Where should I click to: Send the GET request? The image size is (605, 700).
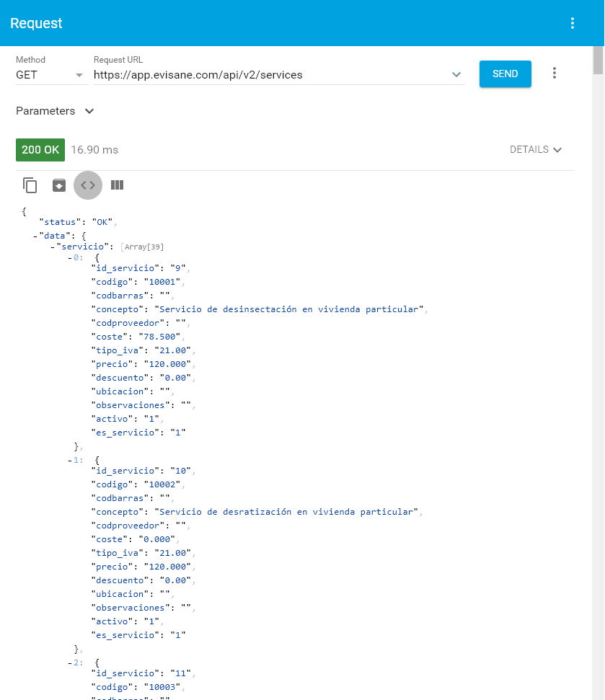(x=505, y=74)
